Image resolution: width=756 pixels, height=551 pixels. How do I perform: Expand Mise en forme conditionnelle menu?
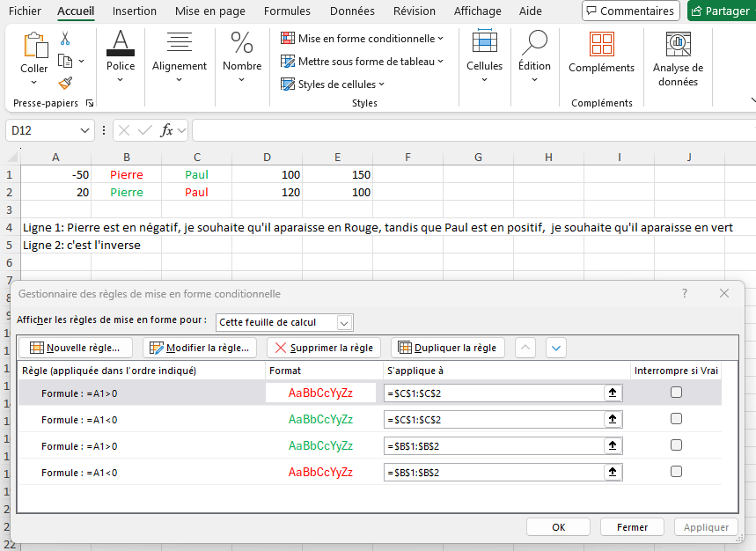[362, 38]
